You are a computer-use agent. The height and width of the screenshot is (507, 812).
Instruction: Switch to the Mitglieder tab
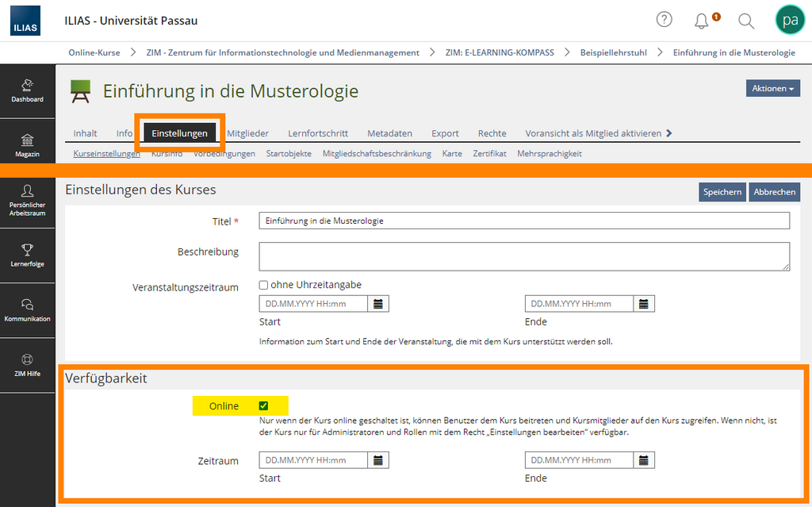point(247,133)
